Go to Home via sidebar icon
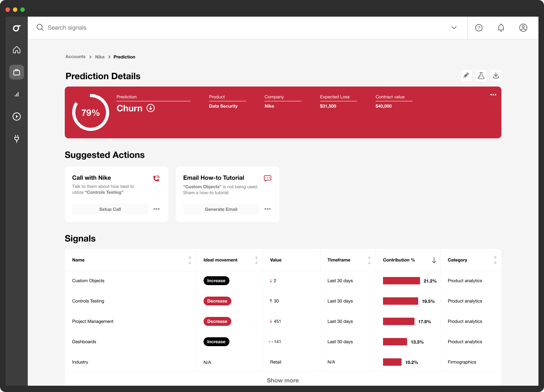The height and width of the screenshot is (392, 544). [17, 50]
